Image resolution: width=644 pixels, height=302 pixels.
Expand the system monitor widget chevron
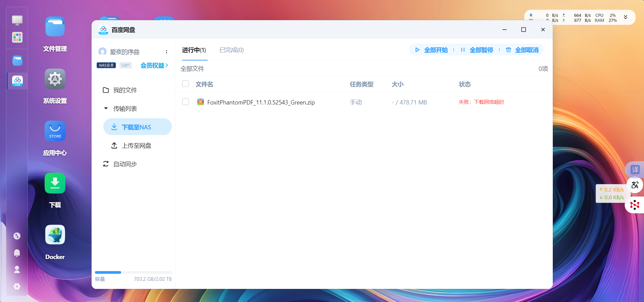pos(626,17)
